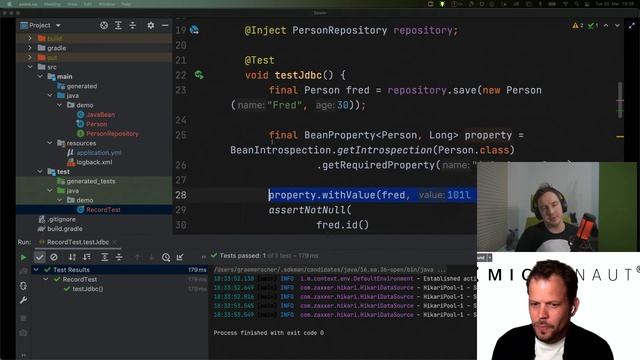The width and height of the screenshot is (640, 360).
Task: Collapse the test folder
Action: (40, 171)
